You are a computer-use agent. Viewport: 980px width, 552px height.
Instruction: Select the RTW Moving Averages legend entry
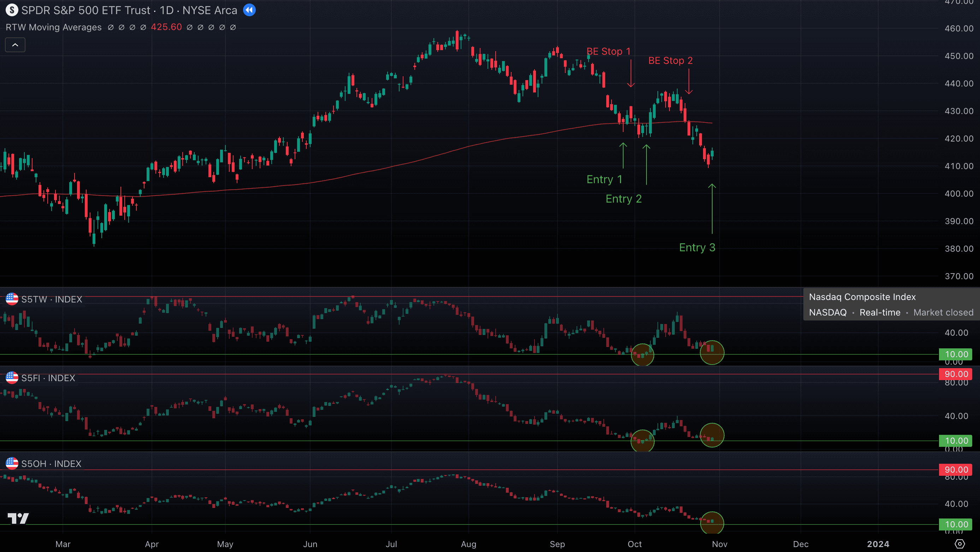pos(54,28)
